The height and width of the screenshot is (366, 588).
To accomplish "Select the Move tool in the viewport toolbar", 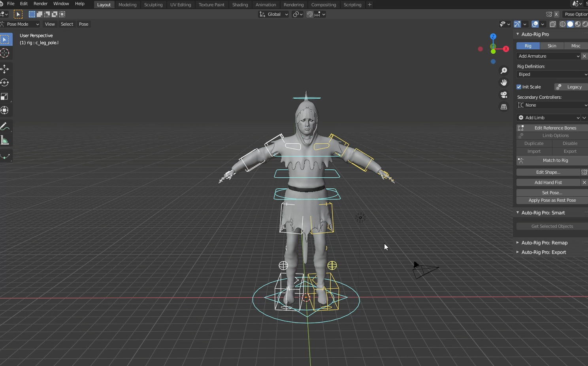I will tap(5, 69).
